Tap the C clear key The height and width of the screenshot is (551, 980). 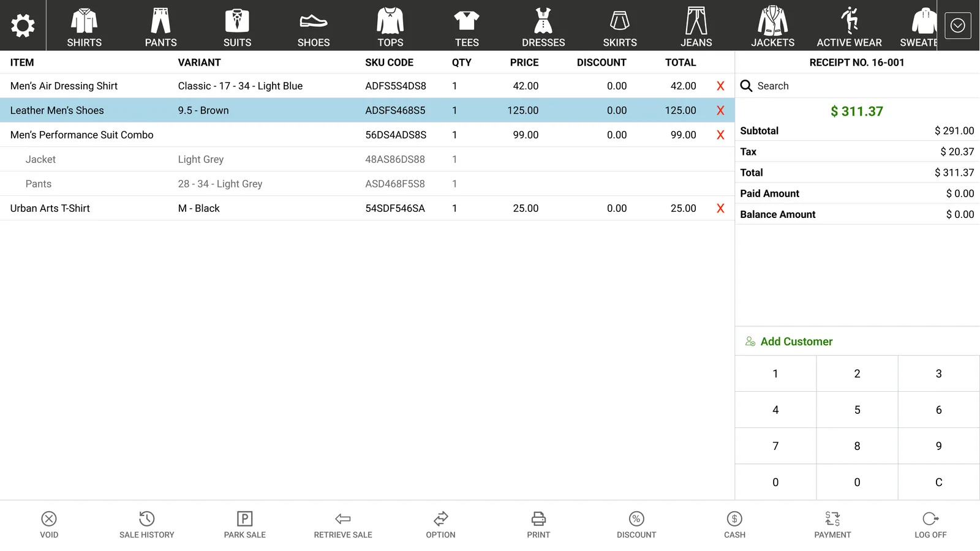pyautogui.click(x=939, y=482)
